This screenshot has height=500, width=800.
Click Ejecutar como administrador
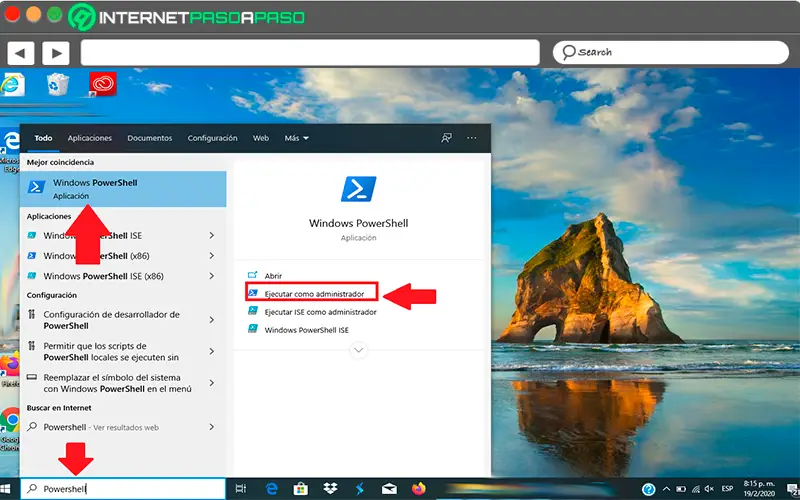pos(312,292)
